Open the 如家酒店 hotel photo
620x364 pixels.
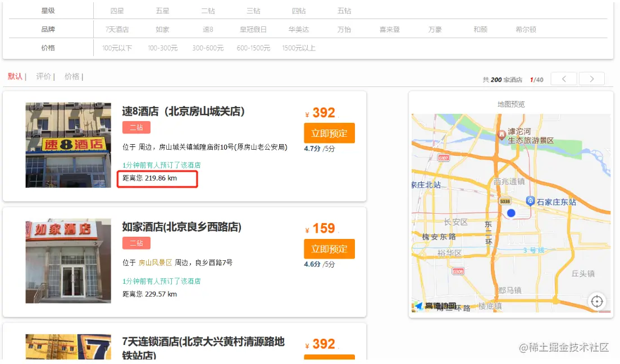pyautogui.click(x=68, y=261)
